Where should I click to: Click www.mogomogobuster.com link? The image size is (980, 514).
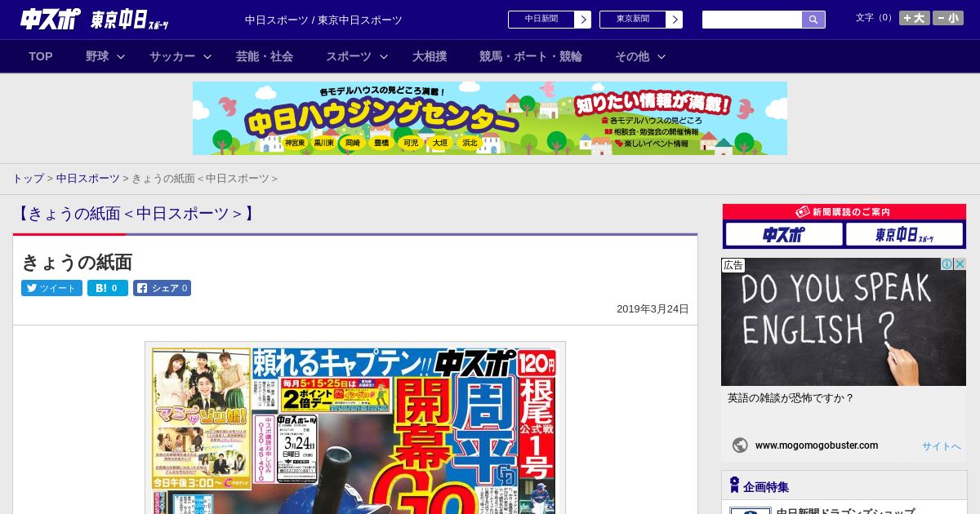[817, 445]
